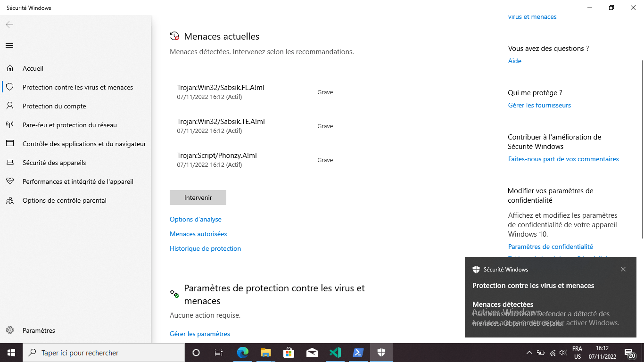Click the back arrow in Sécurité Windows
The image size is (644, 362).
[9, 25]
